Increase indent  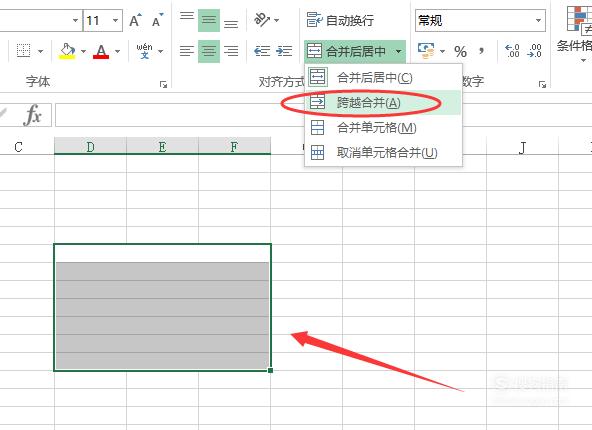(x=284, y=51)
